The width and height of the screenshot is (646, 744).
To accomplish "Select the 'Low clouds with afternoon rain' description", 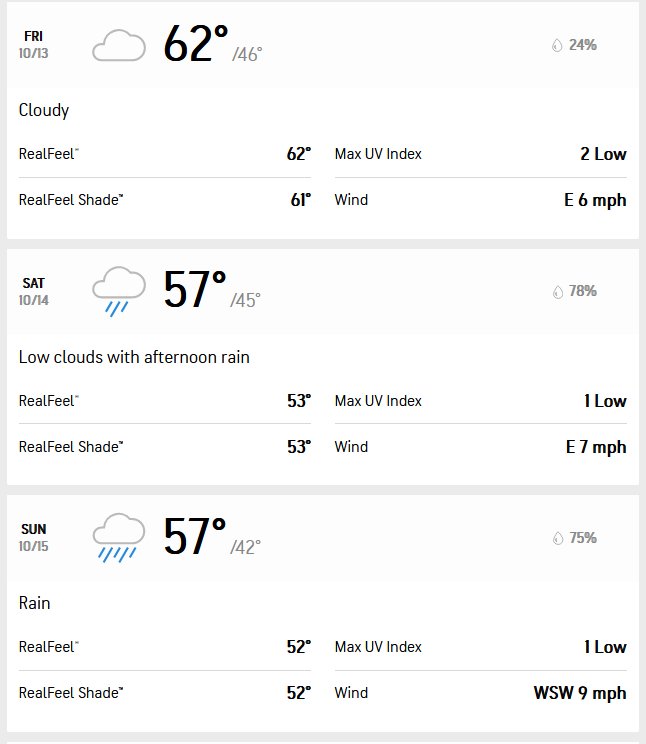I will pyautogui.click(x=134, y=357).
